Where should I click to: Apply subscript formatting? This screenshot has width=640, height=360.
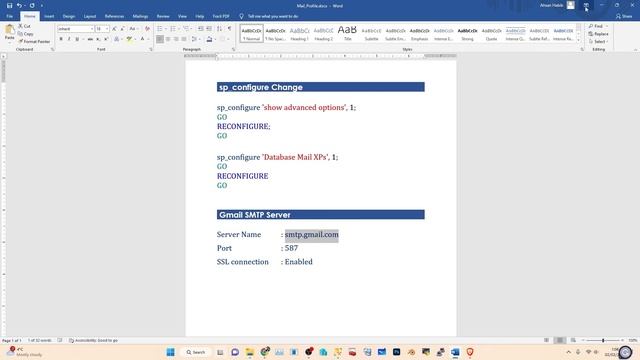[98, 39]
